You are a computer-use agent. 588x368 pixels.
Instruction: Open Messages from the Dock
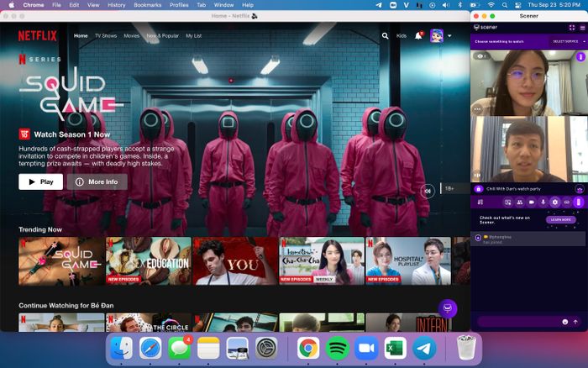(180, 348)
